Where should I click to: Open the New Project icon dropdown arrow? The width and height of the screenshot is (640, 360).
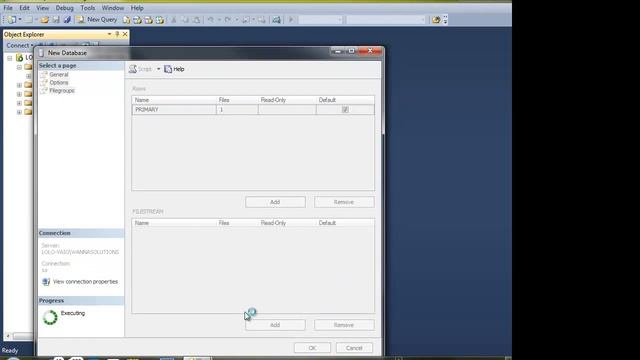pos(20,20)
